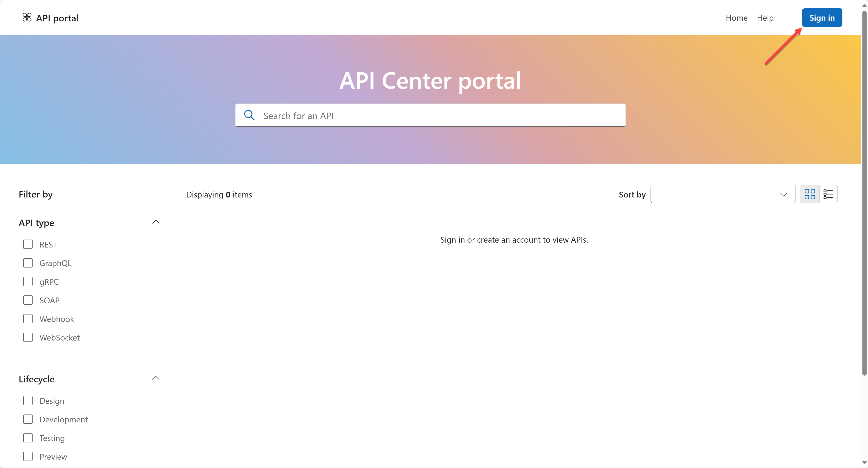Enable the GraphQL filter checkbox
868x468 pixels.
(28, 263)
